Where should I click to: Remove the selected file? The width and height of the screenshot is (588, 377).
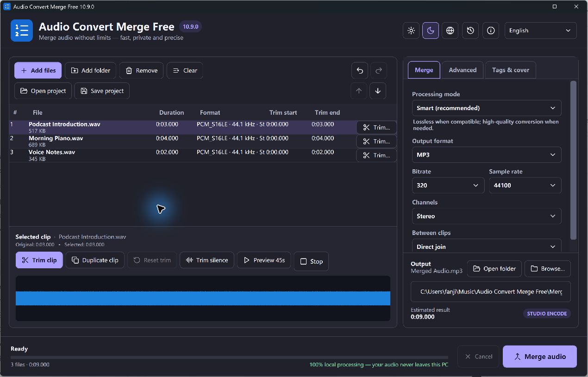click(x=142, y=70)
